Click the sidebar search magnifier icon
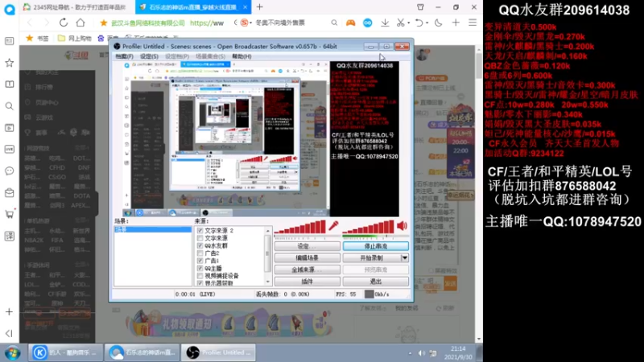 (9, 106)
